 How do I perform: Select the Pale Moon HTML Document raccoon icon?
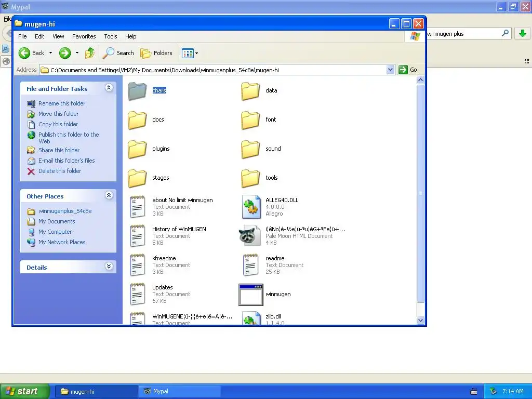[x=250, y=236]
